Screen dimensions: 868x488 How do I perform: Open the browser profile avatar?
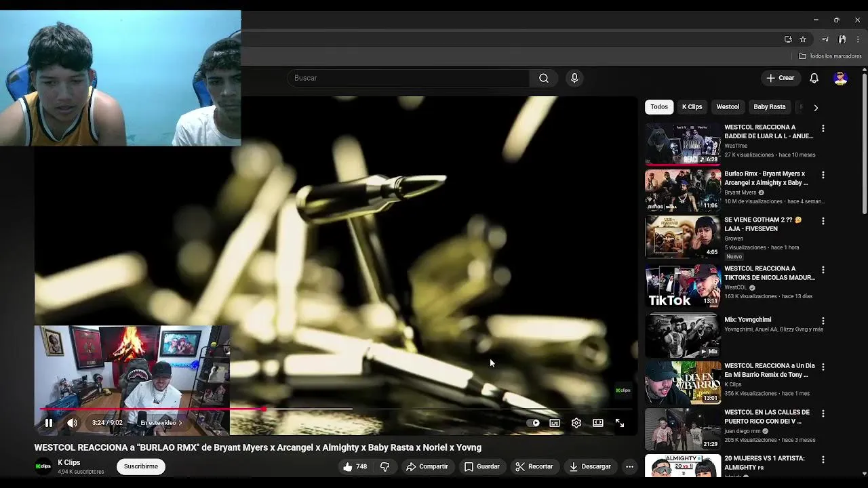tap(842, 39)
